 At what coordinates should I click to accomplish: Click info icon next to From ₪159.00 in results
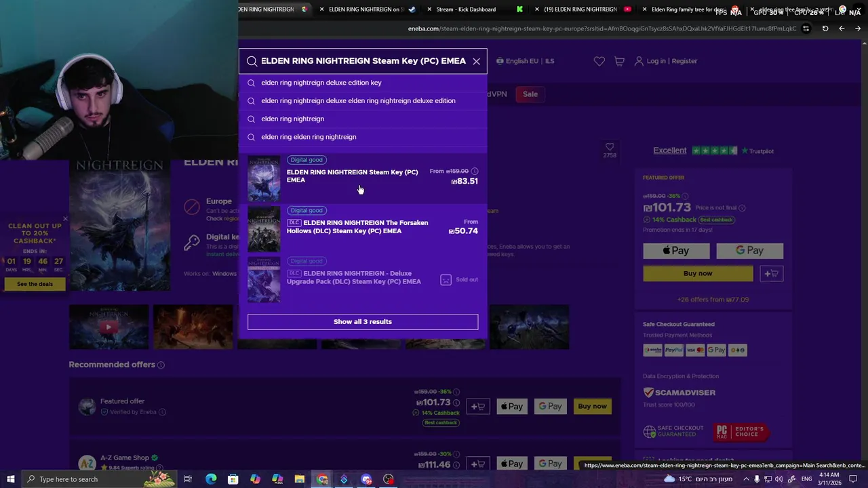(x=475, y=171)
